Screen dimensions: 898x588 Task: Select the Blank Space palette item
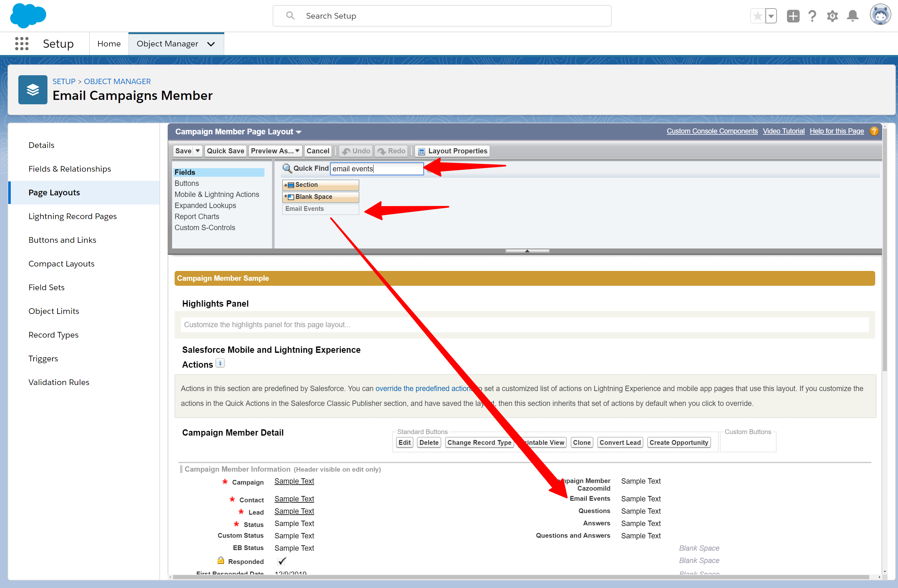pos(320,197)
